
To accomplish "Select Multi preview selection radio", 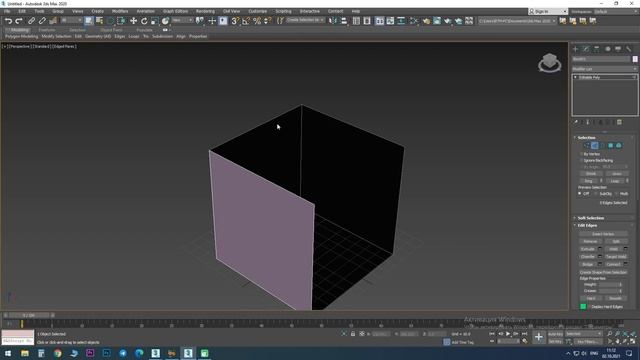I will 616,193.
